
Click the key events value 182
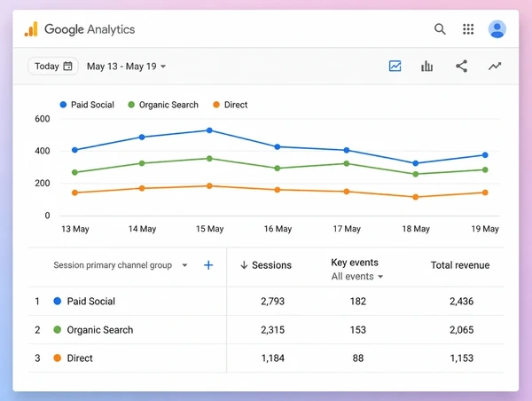(x=358, y=301)
